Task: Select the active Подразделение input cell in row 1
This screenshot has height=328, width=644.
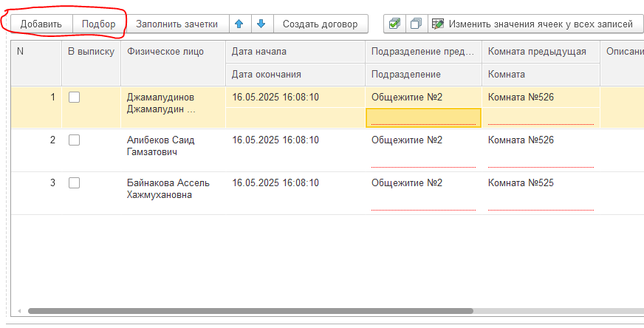Action: 423,117
